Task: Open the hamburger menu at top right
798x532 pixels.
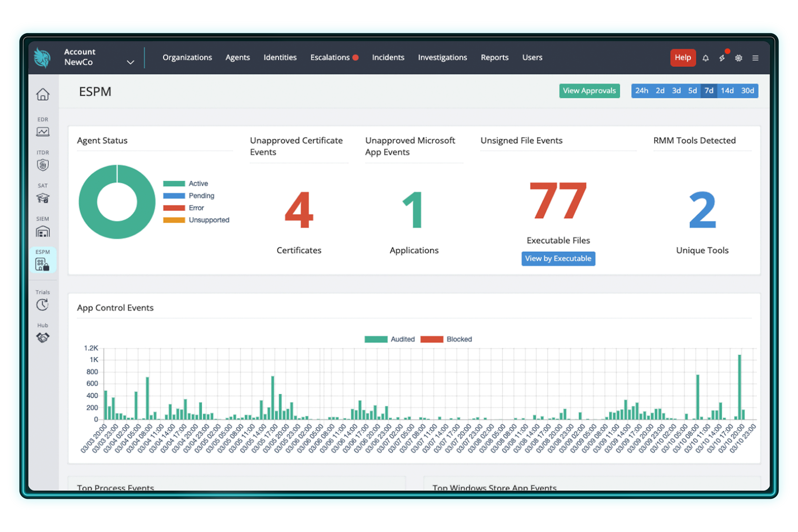Action: 755,58
